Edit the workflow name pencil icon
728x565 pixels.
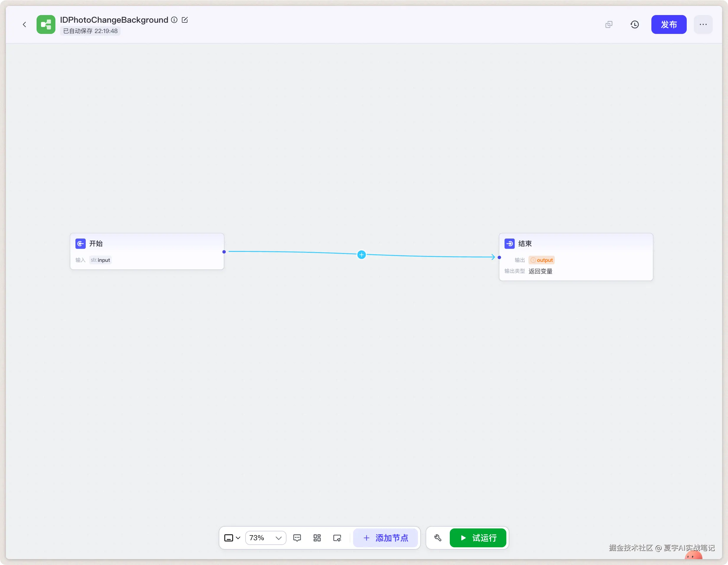point(185,20)
